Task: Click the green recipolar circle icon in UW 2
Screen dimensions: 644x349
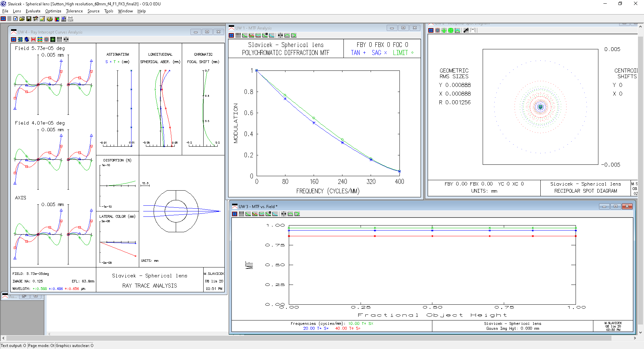Action: point(451,30)
